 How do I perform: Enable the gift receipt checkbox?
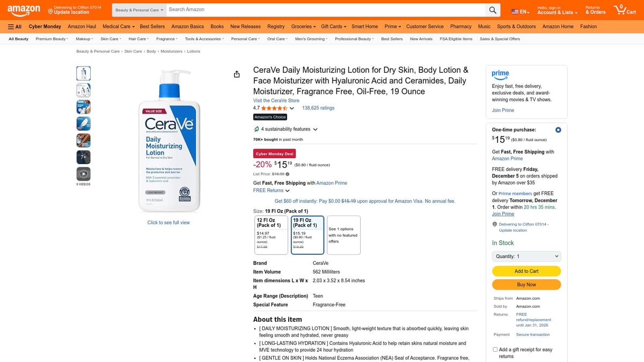tap(495, 349)
